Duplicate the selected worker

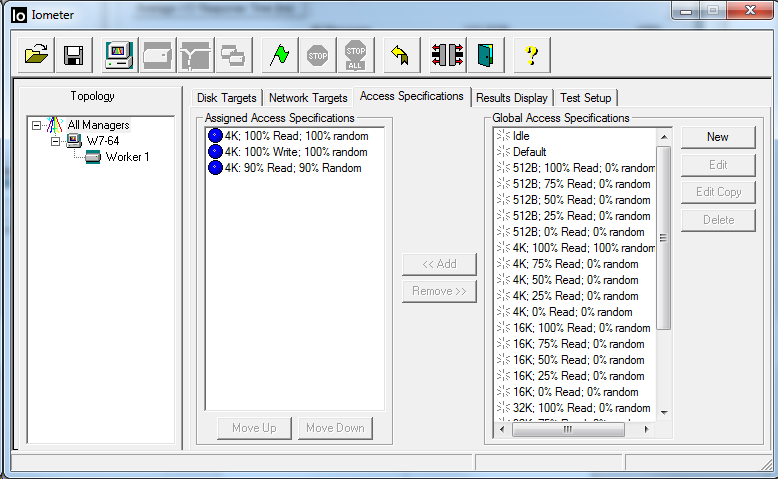coord(233,55)
